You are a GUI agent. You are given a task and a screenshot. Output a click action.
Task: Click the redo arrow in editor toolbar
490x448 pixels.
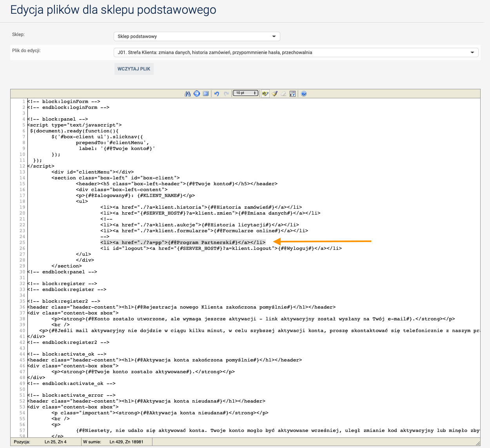[x=226, y=94]
